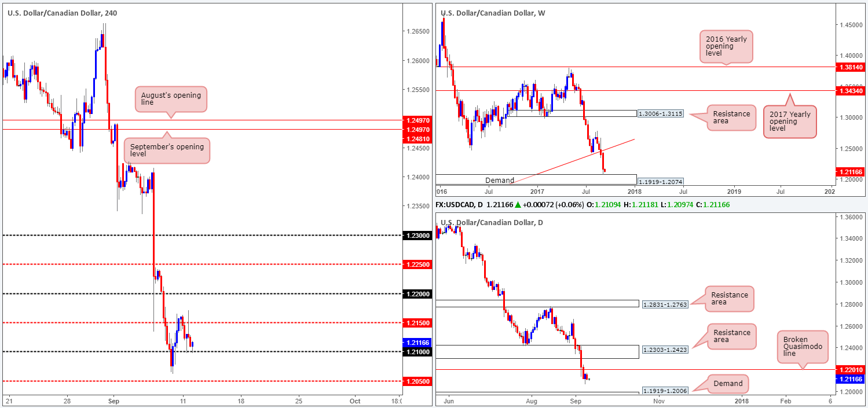Click the 1.1919-1.2006 zone label
868x408 pixels.
[664, 391]
